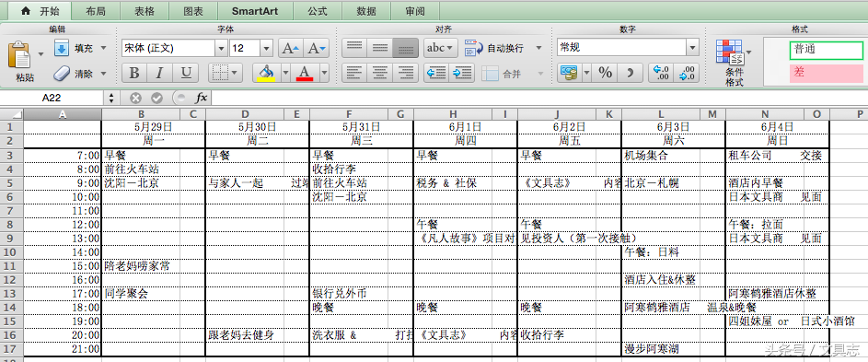868x362 pixels.
Task: Click cell containing 银行兑外币
Action: click(x=349, y=294)
